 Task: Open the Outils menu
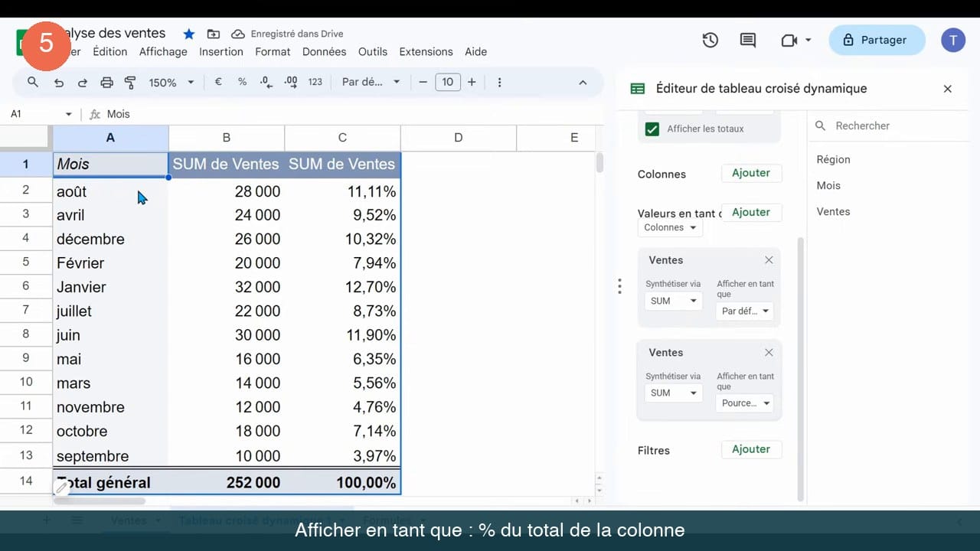click(373, 51)
